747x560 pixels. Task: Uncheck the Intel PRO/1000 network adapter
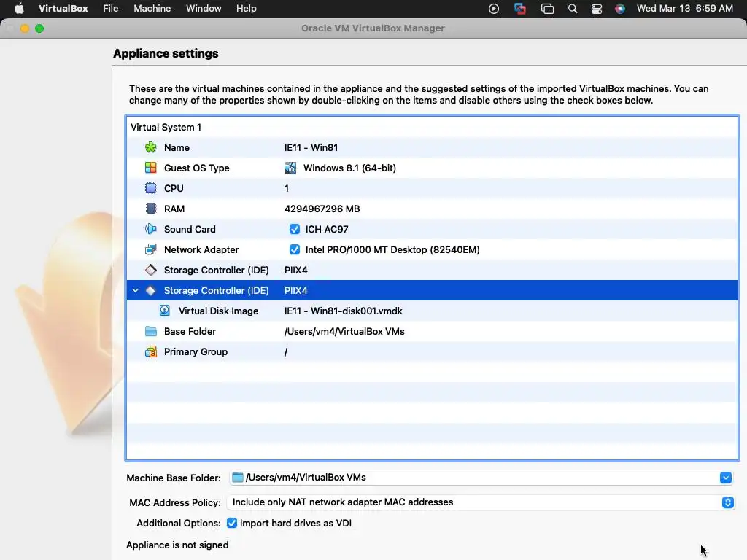coord(295,249)
